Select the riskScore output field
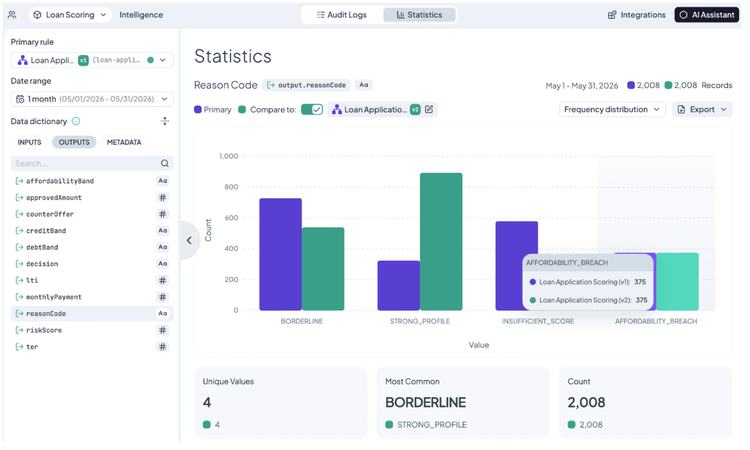The image size is (750, 450). tap(92, 330)
